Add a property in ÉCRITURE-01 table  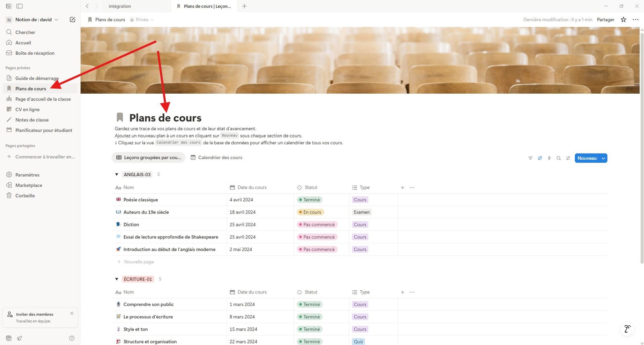point(402,292)
